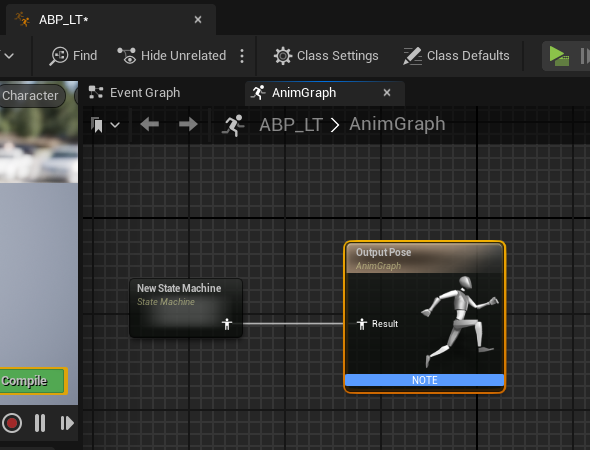This screenshot has width=590, height=450.
Task: Advance the preview by one frame
Action: (67, 423)
